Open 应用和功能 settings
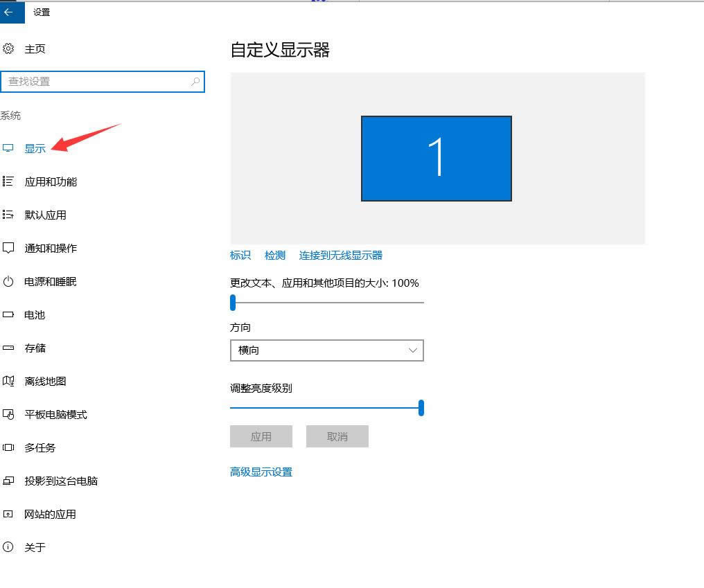Image resolution: width=704 pixels, height=588 pixels. (50, 181)
